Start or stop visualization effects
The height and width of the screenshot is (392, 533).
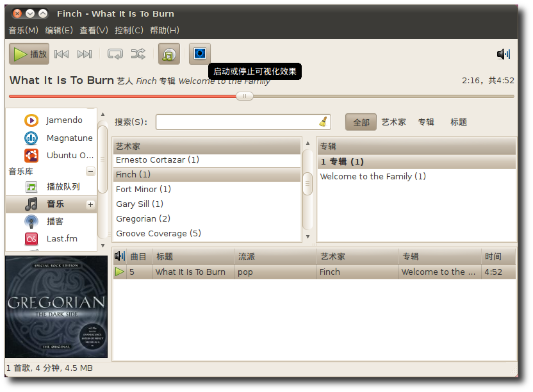coord(200,54)
